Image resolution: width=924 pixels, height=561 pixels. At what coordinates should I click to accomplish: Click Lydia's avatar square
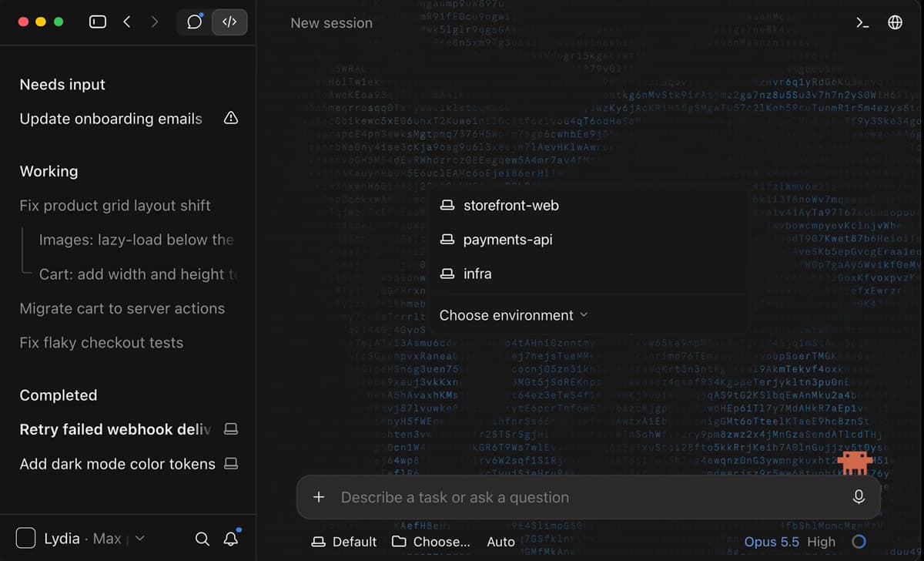click(25, 539)
